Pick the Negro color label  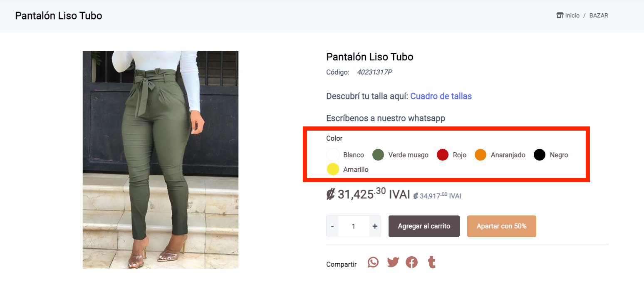pos(559,155)
